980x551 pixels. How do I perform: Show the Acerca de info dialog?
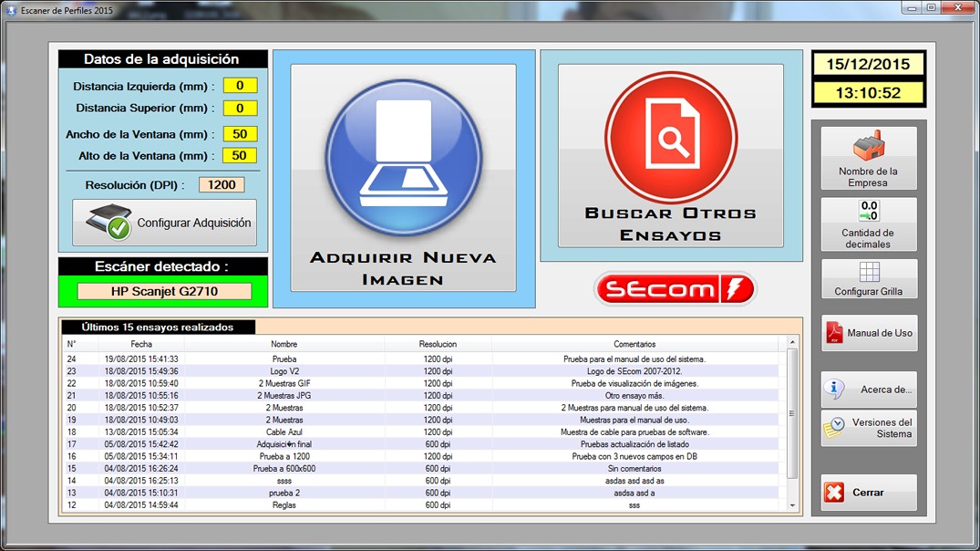869,390
